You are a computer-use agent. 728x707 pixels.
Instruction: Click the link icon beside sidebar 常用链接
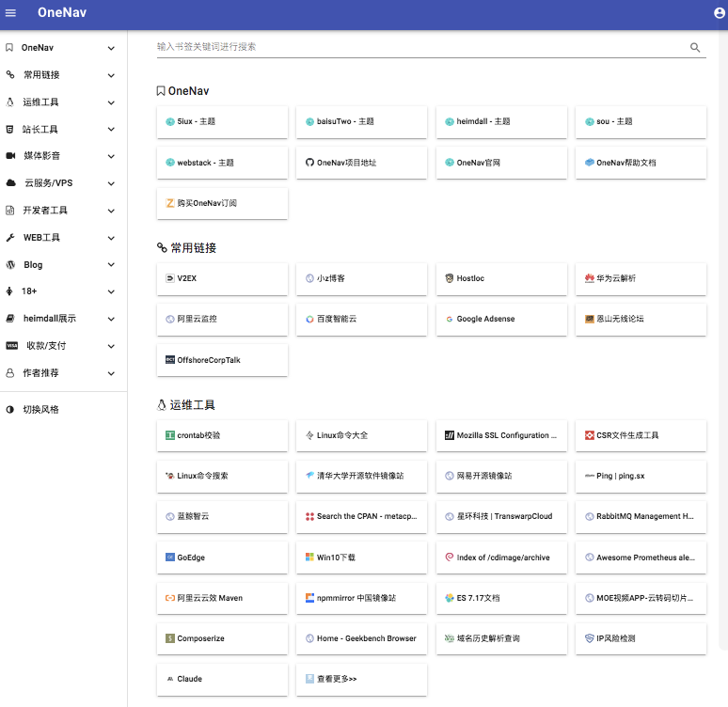tap(10, 74)
